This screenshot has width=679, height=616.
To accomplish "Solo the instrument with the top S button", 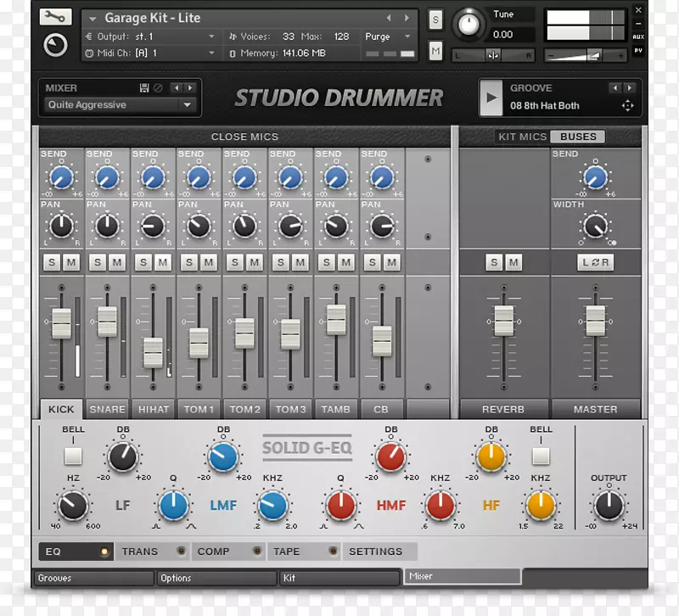I will (435, 20).
